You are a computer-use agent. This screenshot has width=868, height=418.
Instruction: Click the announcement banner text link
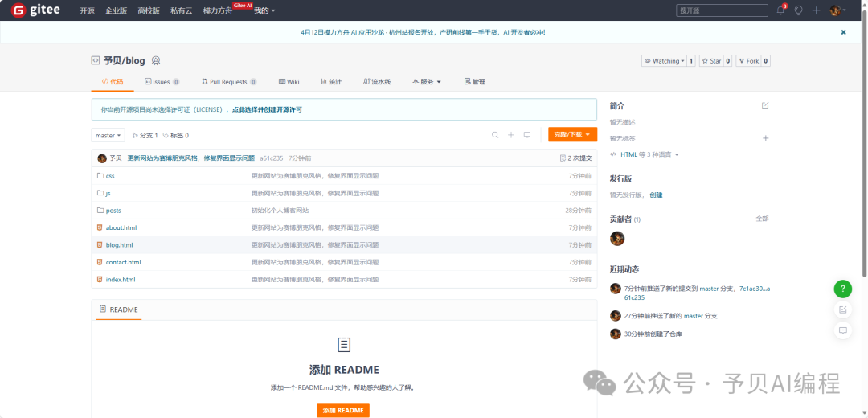click(423, 32)
